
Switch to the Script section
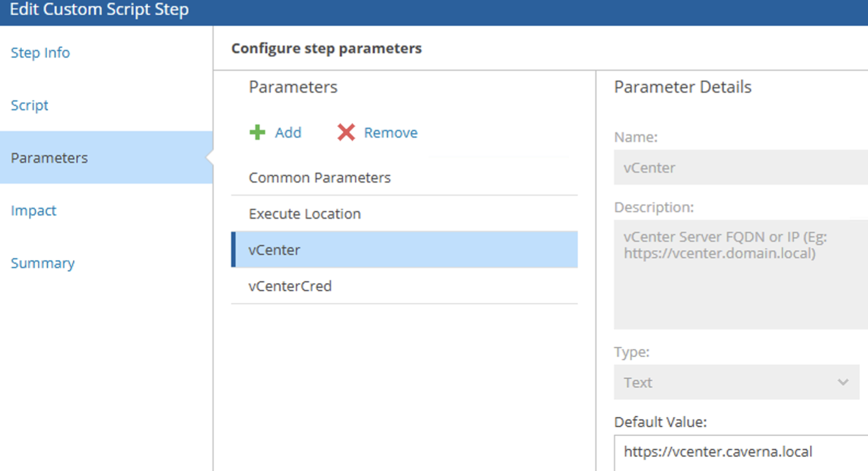(30, 105)
